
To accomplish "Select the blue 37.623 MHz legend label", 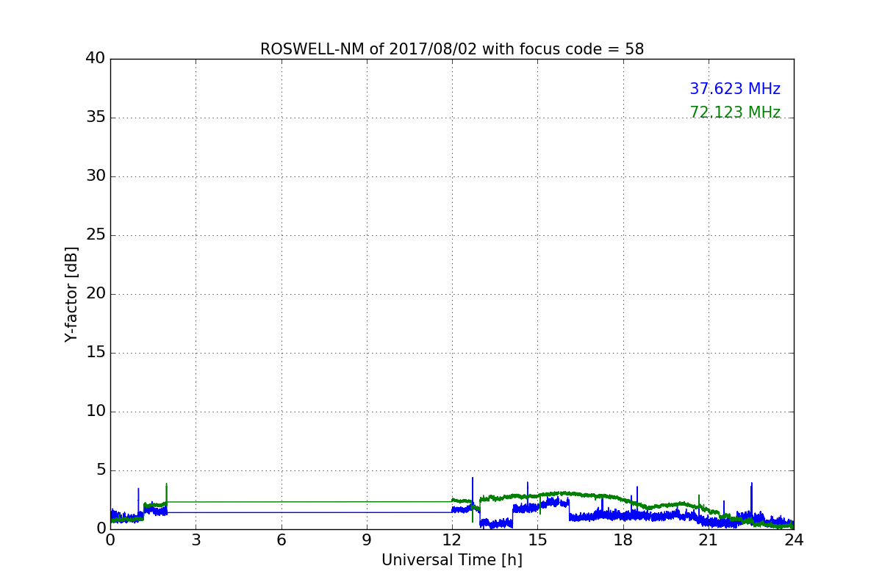I will point(735,89).
